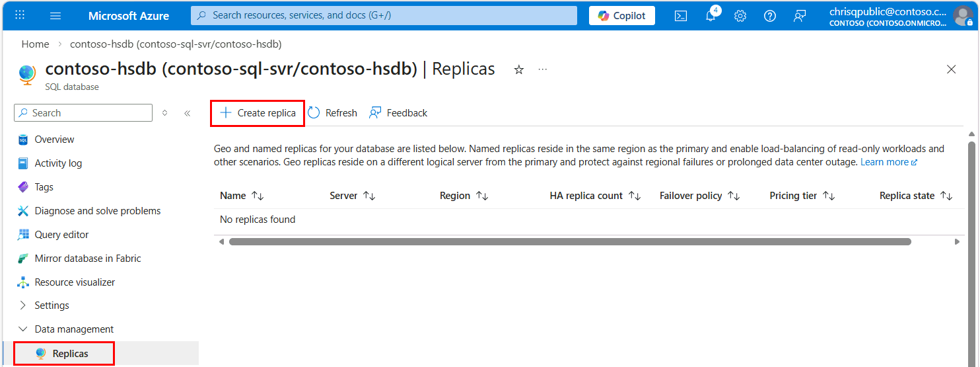This screenshot has width=980, height=367.
Task: Sort by Server column
Action: point(353,196)
